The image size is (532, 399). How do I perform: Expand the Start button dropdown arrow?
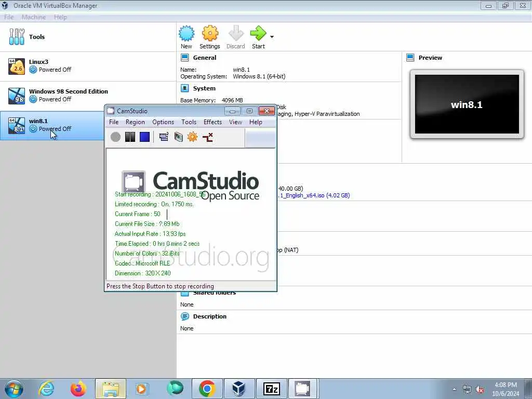(272, 37)
